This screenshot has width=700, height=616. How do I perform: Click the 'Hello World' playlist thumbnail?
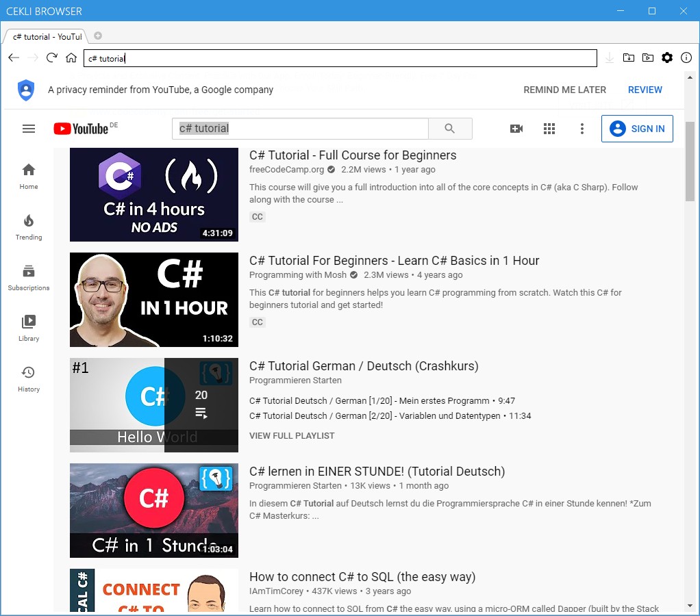click(x=154, y=405)
